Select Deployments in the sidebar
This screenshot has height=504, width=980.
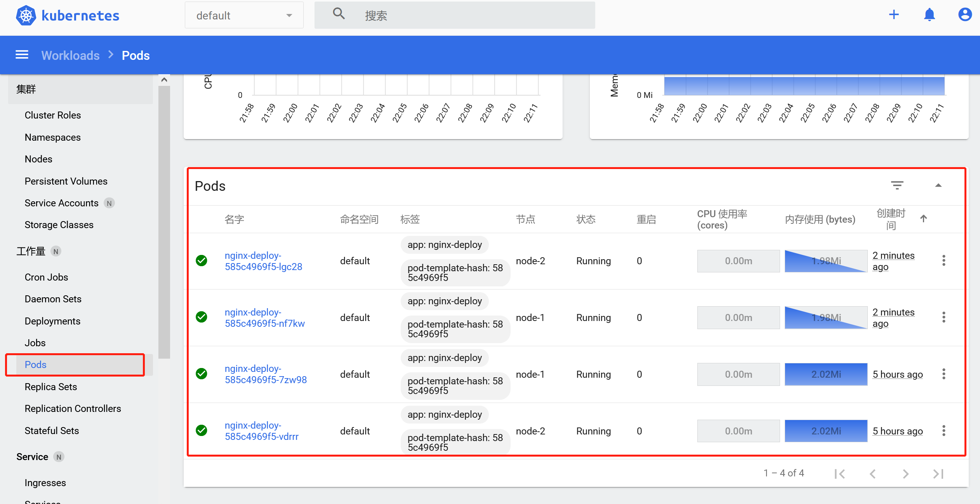pos(52,321)
